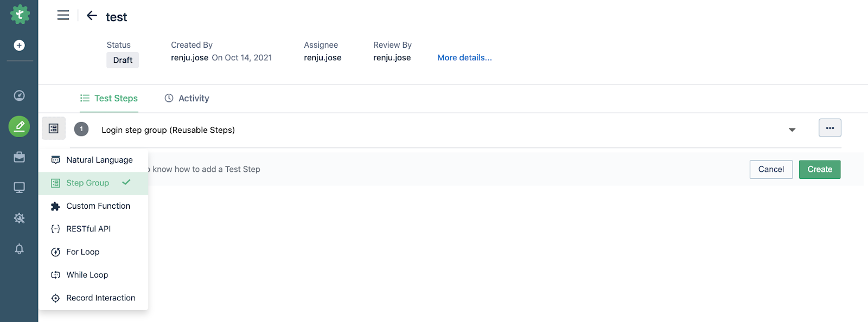Click the Draft status badge

pyautogui.click(x=123, y=60)
